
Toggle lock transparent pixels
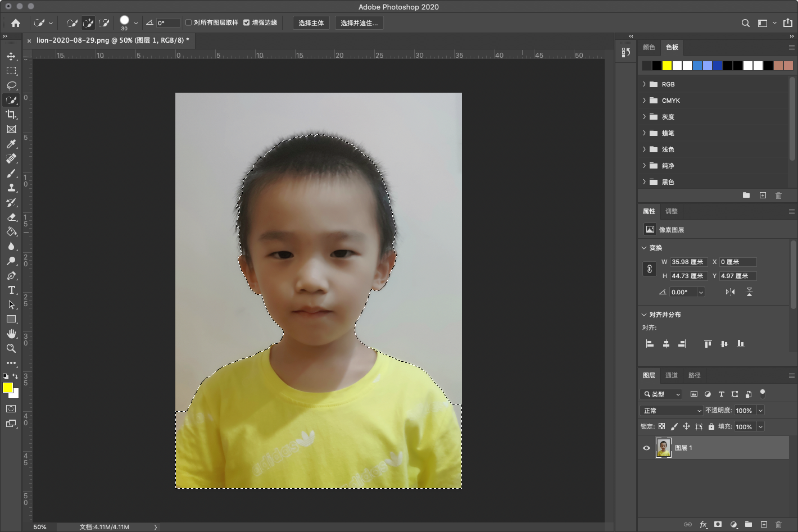(x=662, y=426)
